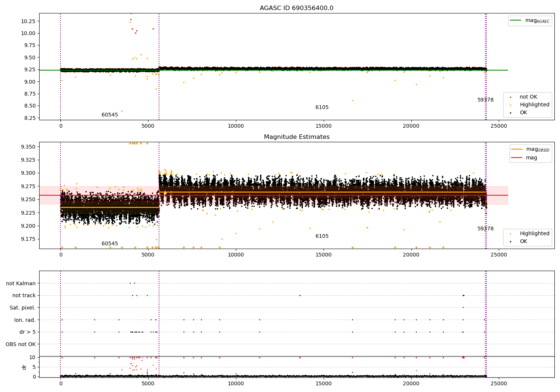The height and width of the screenshot is (392, 560).
Task: Click the rotated 'dr' axis label at bottom
Action: (24, 367)
